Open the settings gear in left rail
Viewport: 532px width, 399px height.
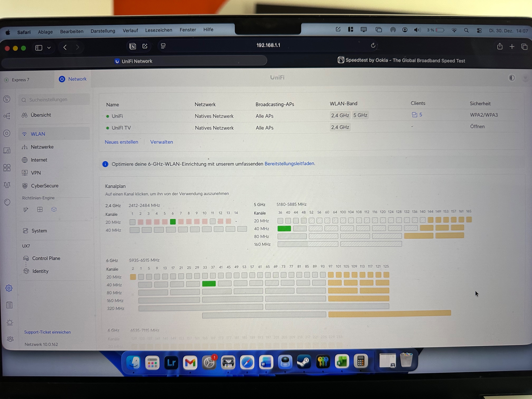coord(9,288)
